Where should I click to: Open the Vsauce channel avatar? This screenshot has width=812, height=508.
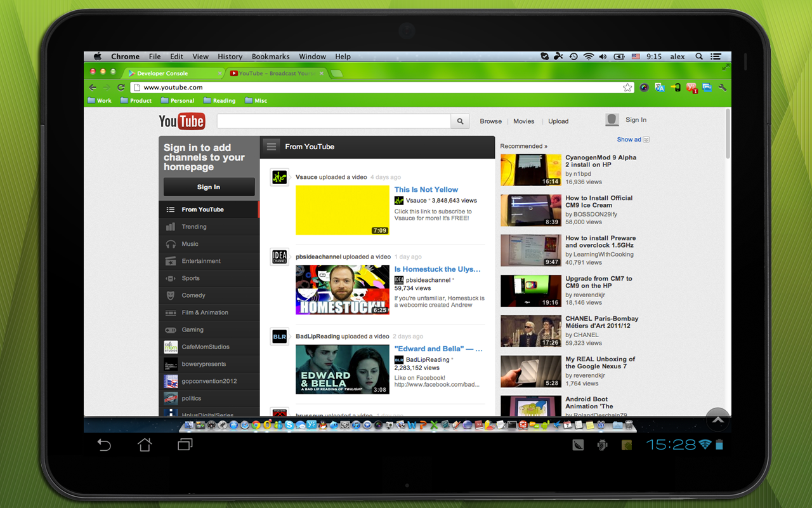pos(279,178)
